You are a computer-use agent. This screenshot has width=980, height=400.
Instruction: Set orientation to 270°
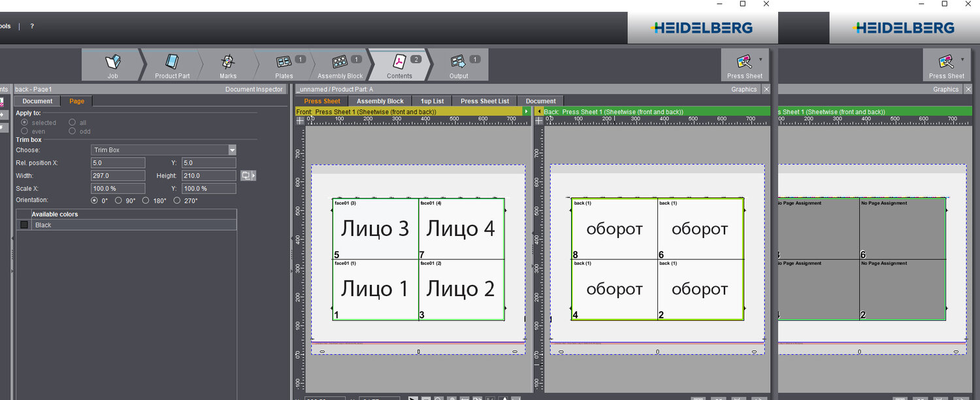click(177, 201)
